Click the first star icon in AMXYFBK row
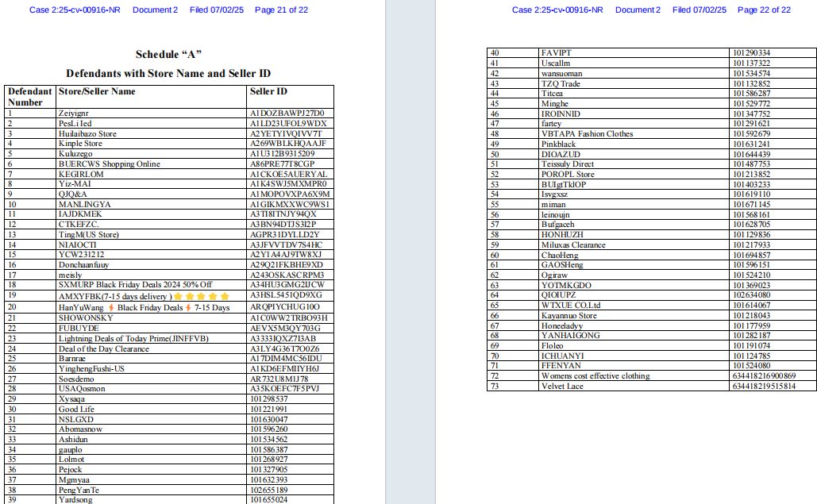 178,296
